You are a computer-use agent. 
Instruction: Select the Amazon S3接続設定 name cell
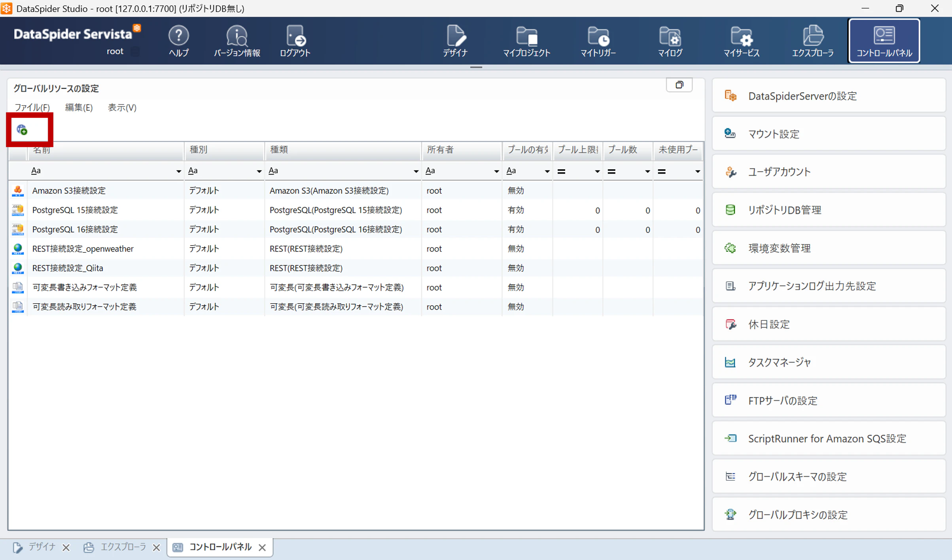pyautogui.click(x=106, y=191)
